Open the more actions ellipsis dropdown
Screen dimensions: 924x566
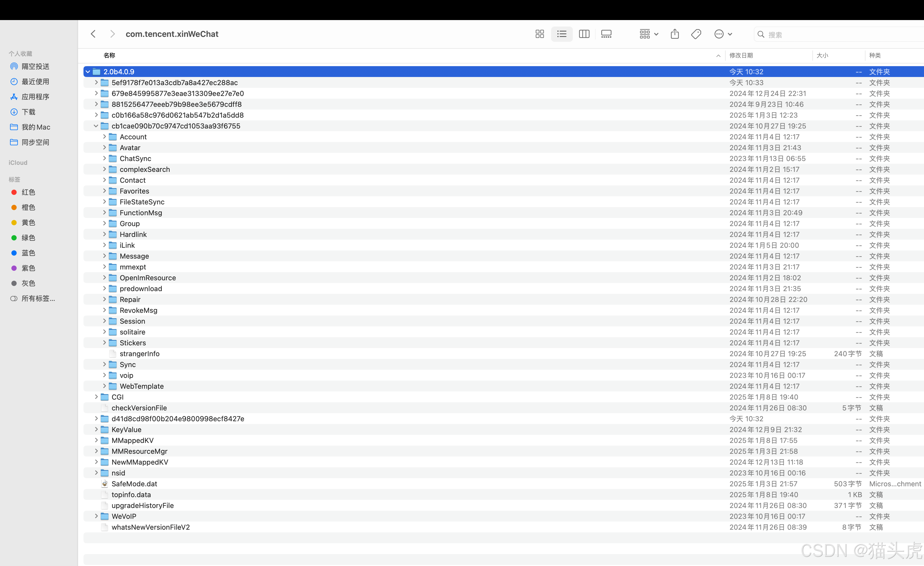pos(723,34)
